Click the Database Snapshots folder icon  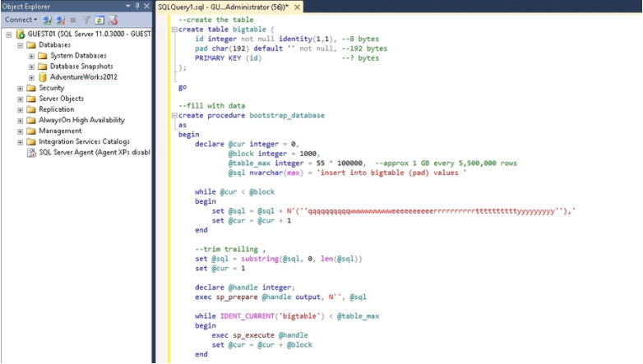click(43, 66)
